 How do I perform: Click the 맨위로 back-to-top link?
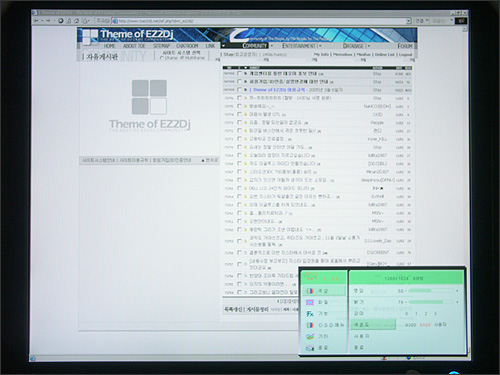(210, 160)
